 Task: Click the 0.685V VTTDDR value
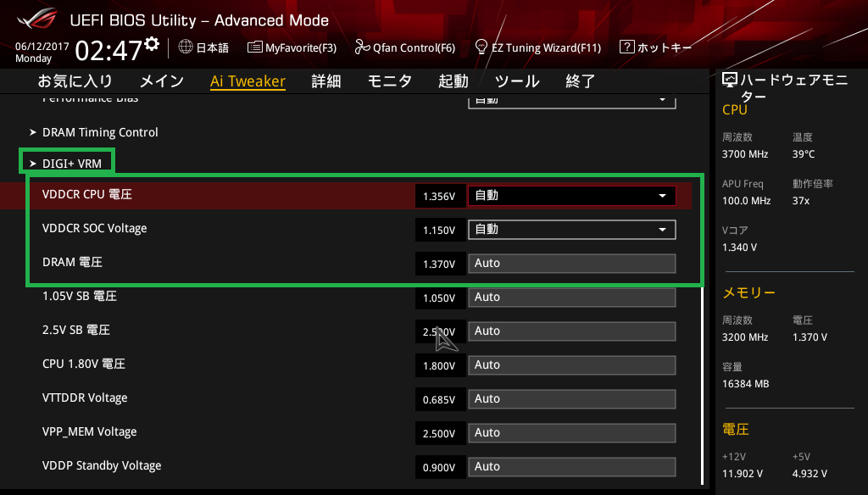pyautogui.click(x=440, y=400)
